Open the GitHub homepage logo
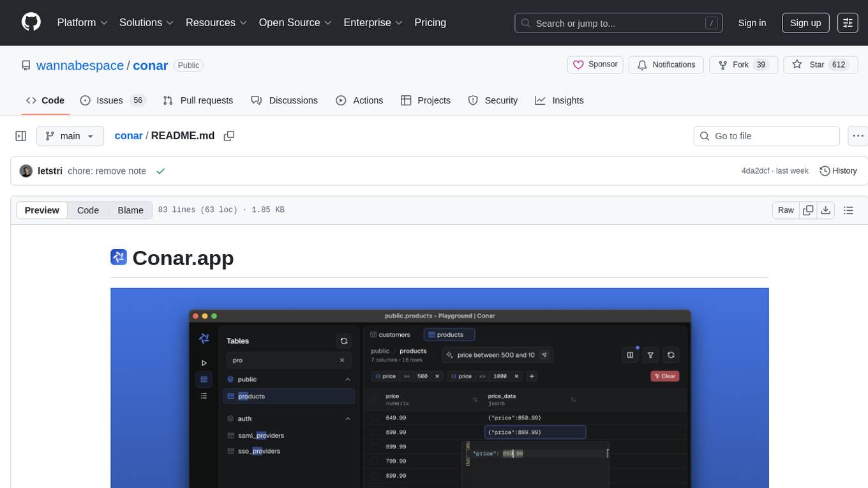The width and height of the screenshot is (868, 488). coord(31,22)
